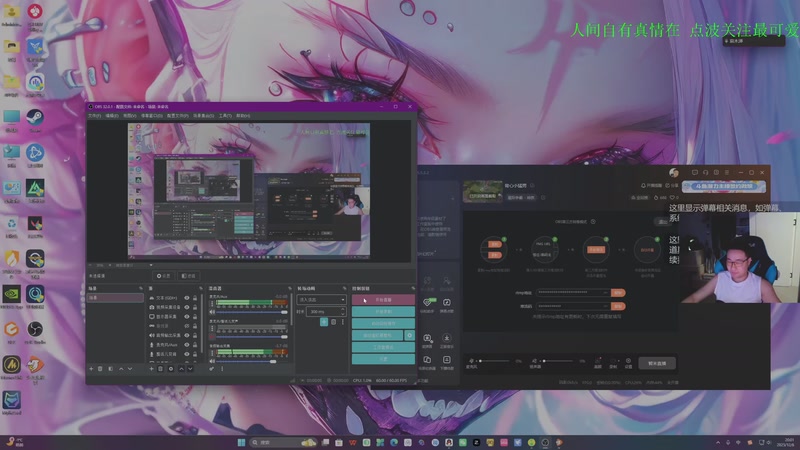Open 滤镜 button above Sources panel
The image size is (800, 450).
[x=189, y=276]
